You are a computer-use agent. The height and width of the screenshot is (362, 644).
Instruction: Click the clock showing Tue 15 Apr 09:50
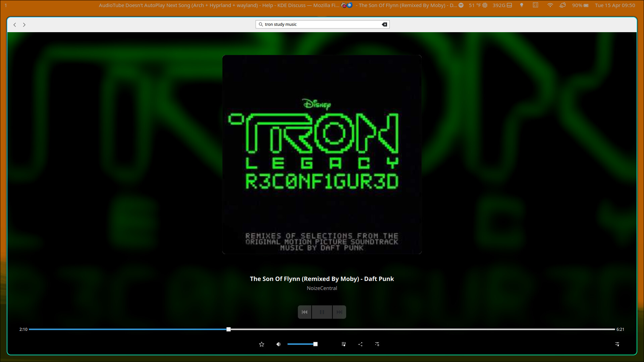(615, 5)
